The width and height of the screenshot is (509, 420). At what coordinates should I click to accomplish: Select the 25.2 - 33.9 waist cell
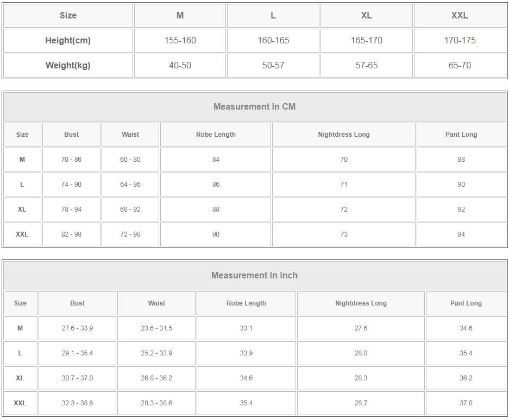click(x=156, y=353)
